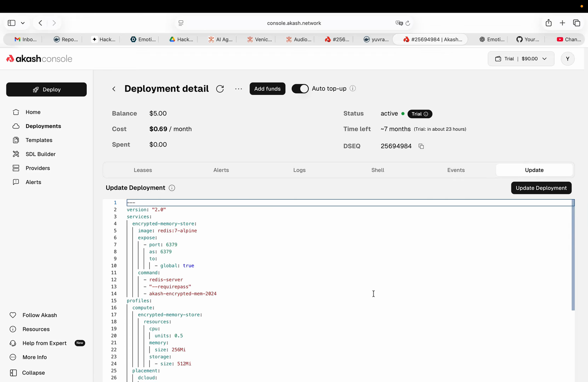Image resolution: width=588 pixels, height=382 pixels.
Task: Click the translate icon in address bar
Action: click(x=399, y=23)
